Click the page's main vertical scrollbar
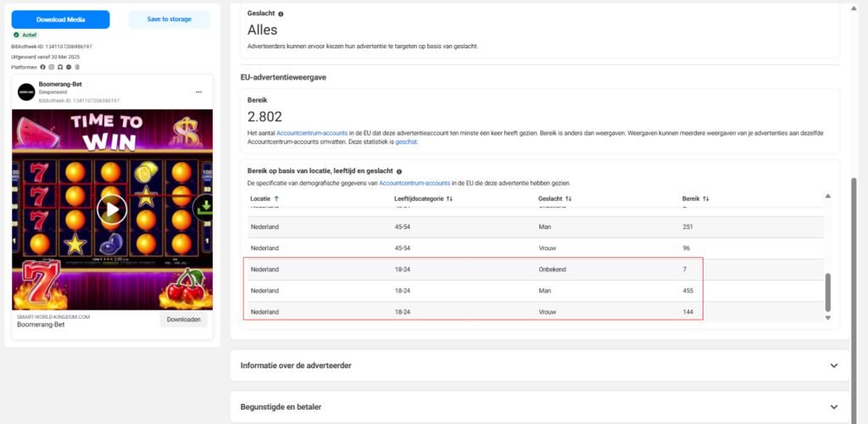 853,298
